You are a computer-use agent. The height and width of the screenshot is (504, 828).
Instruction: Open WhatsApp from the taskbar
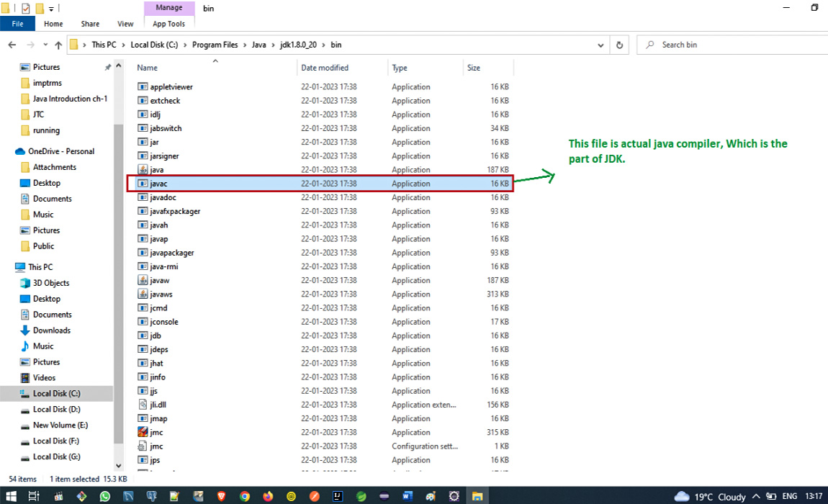(105, 496)
